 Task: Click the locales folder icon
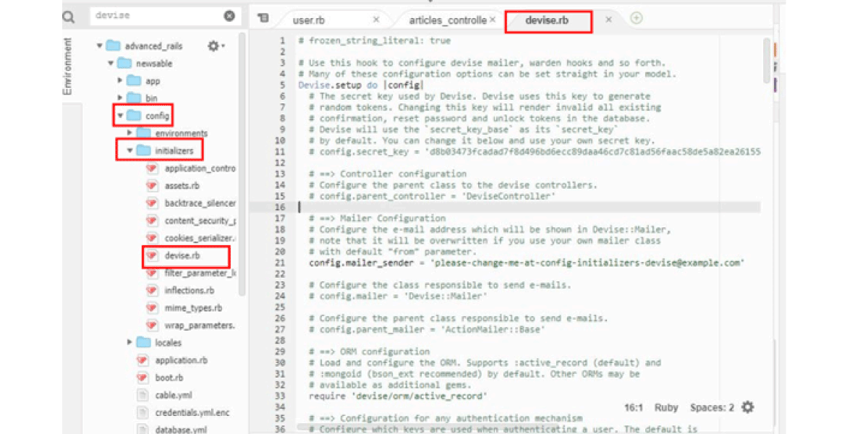pos(143,342)
